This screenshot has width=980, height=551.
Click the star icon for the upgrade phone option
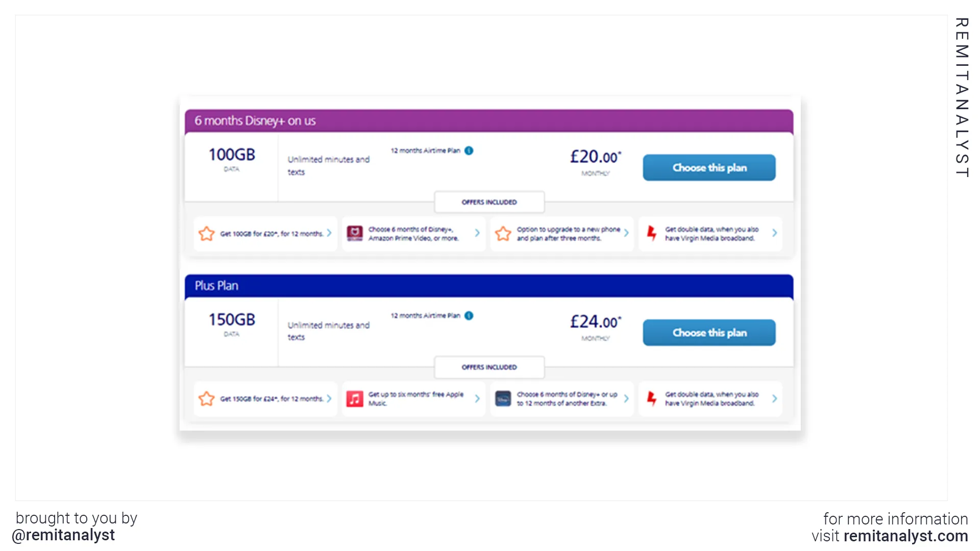tap(503, 234)
